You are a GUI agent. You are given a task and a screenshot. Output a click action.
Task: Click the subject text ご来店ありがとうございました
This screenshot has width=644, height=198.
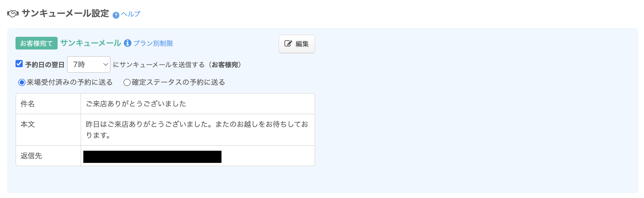point(136,104)
